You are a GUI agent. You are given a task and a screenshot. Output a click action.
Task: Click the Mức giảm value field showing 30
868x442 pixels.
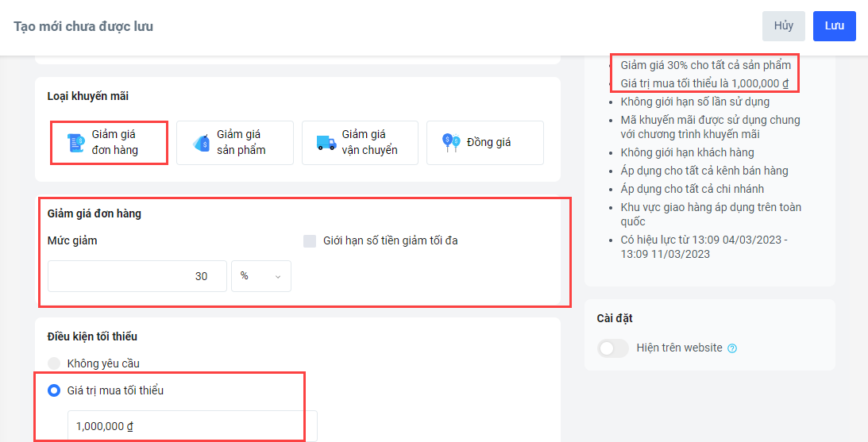(x=137, y=276)
